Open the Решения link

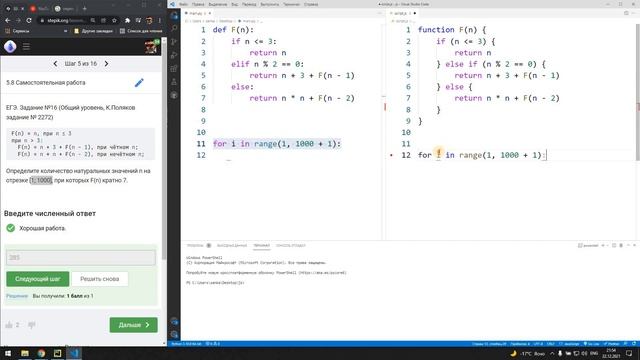[17, 296]
